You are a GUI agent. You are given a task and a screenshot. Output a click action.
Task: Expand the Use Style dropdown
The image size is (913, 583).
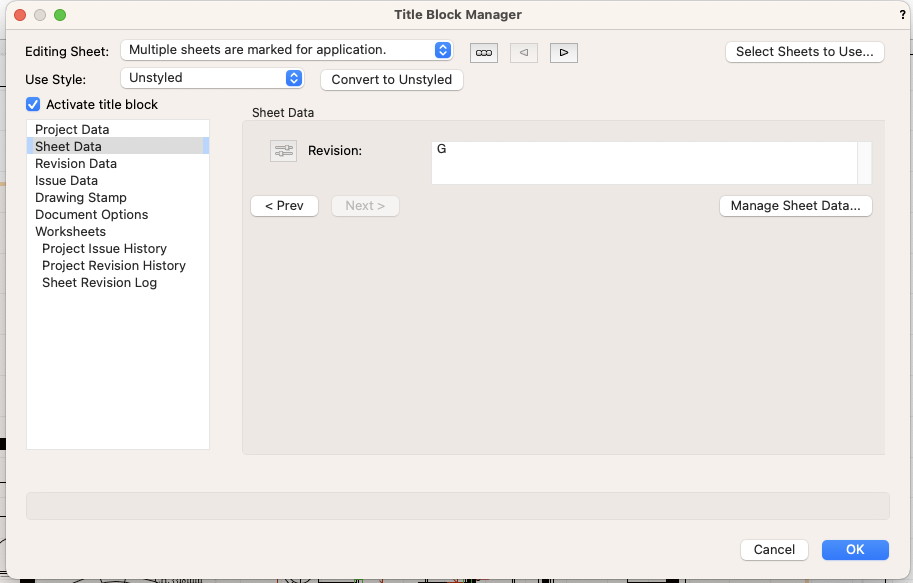click(x=211, y=78)
